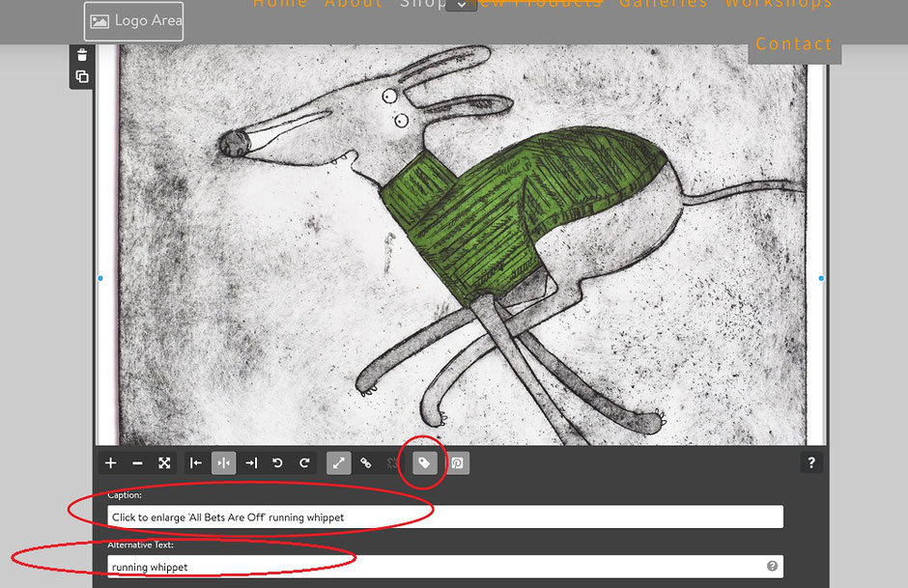This screenshot has width=908, height=588.
Task: Open the Contact menu item
Action: (794, 44)
